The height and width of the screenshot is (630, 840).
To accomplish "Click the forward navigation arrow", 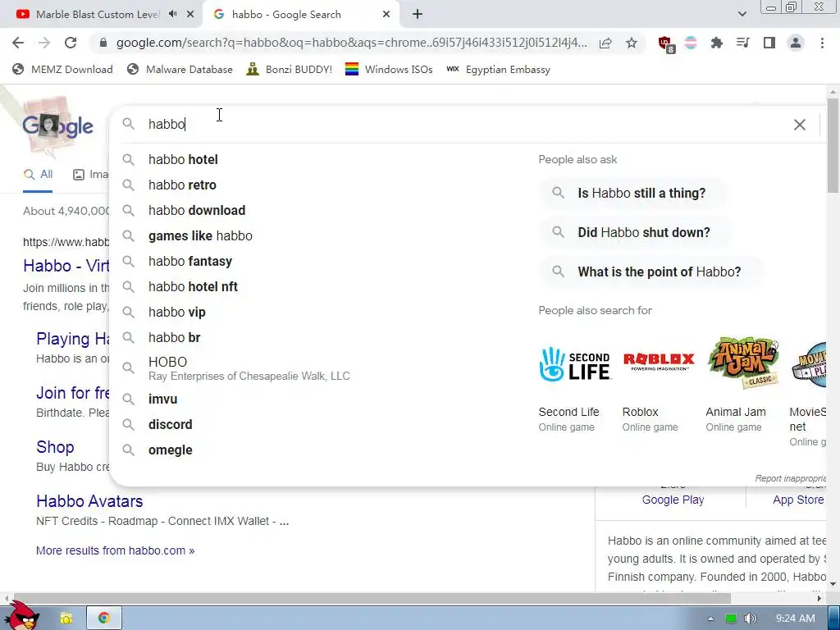I will tap(44, 43).
